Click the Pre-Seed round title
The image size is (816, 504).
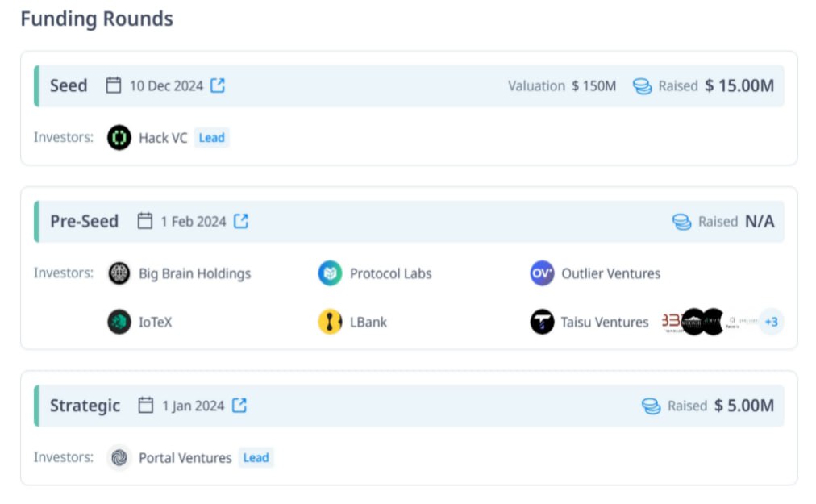click(85, 221)
